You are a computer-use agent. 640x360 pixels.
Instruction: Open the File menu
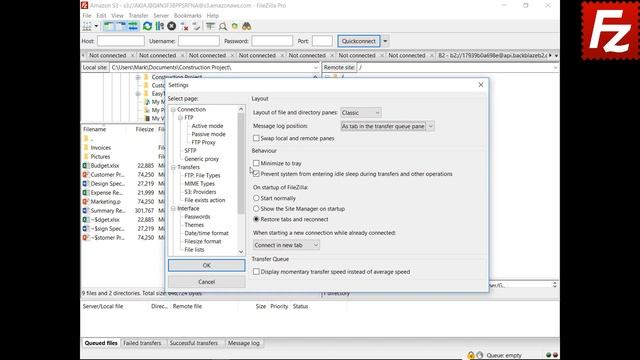87,16
